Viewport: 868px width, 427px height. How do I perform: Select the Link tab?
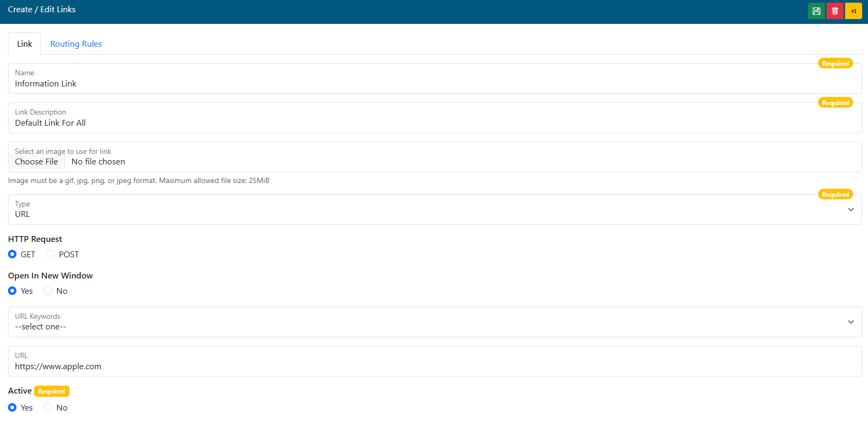pos(24,44)
